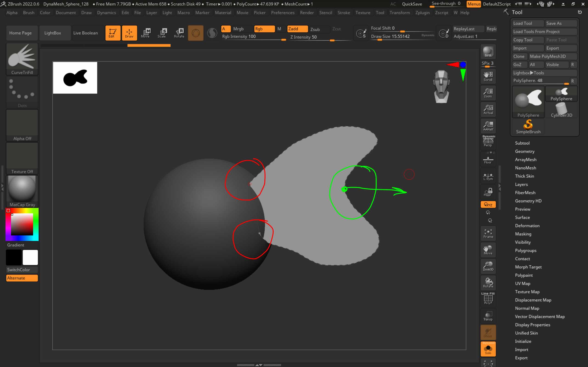Toggle Perspective distortion with Persp
588x367 pixels.
tap(488, 142)
